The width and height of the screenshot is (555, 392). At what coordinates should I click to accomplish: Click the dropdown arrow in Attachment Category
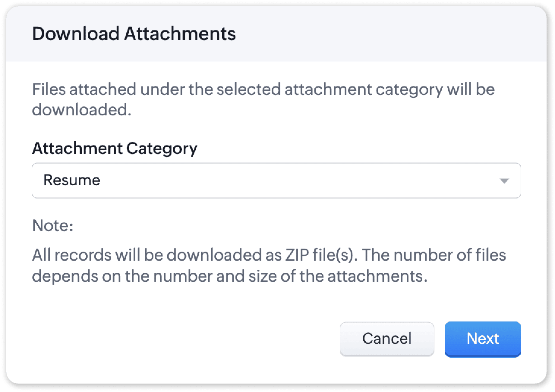point(504,181)
